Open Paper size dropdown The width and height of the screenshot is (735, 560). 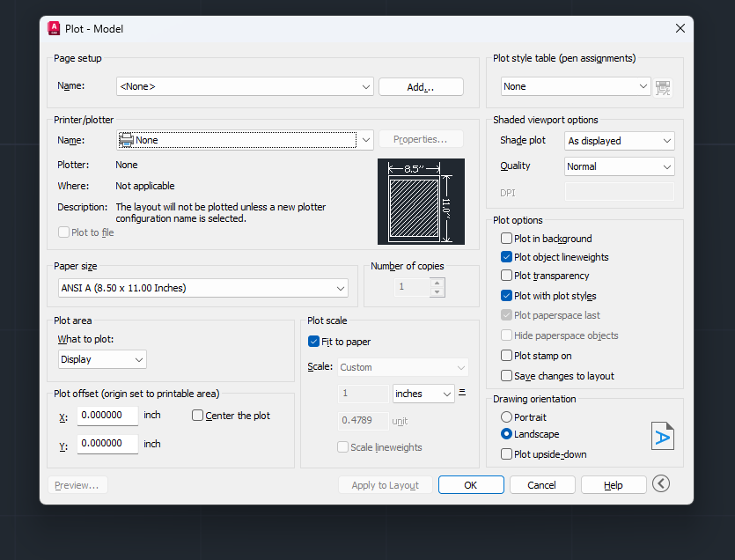pyautogui.click(x=203, y=288)
